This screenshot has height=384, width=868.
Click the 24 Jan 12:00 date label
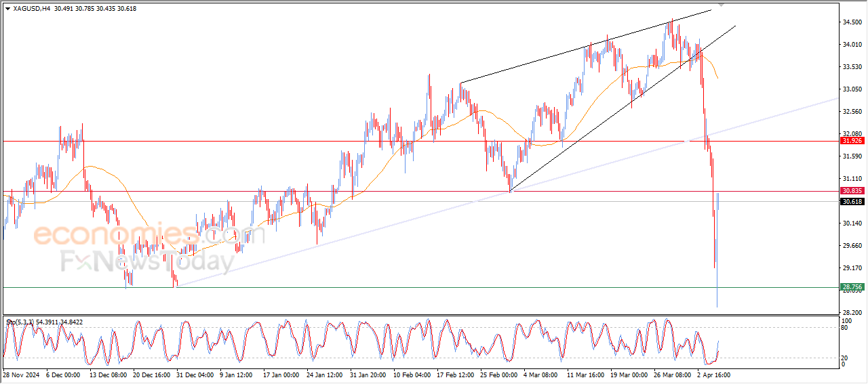[x=325, y=375]
